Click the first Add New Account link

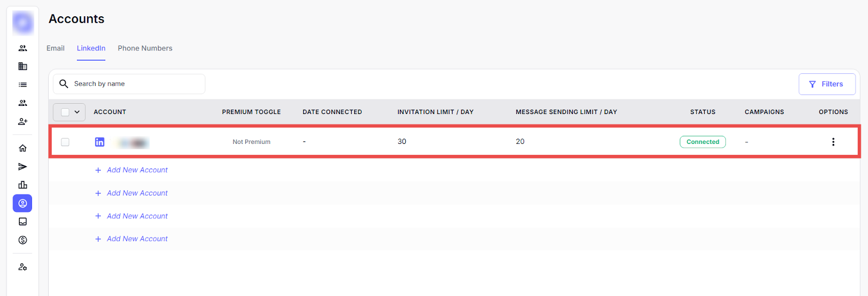(x=137, y=170)
